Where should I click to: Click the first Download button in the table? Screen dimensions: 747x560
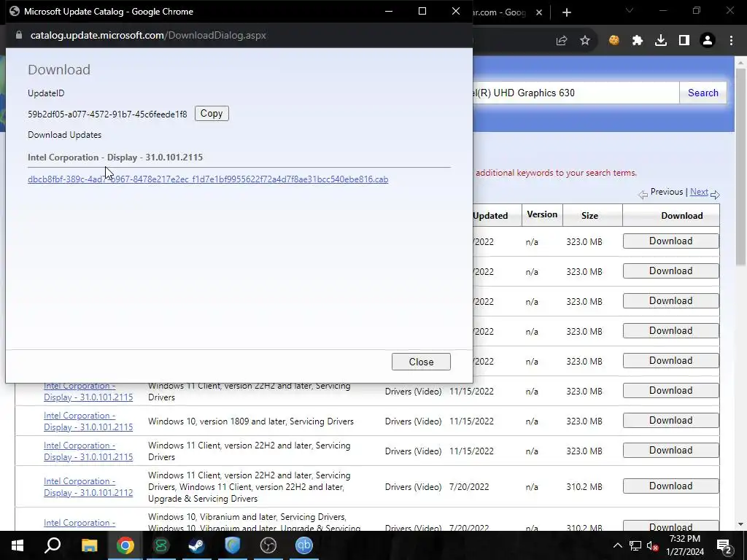tap(671, 241)
